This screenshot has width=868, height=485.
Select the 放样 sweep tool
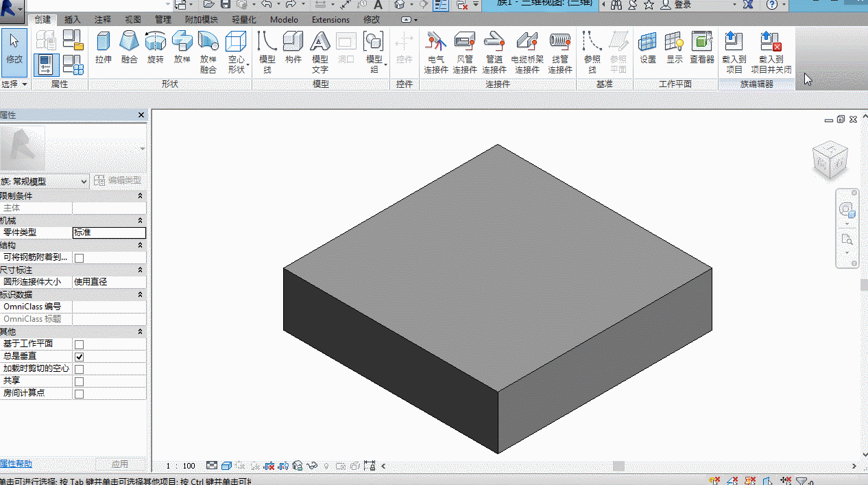[x=182, y=48]
